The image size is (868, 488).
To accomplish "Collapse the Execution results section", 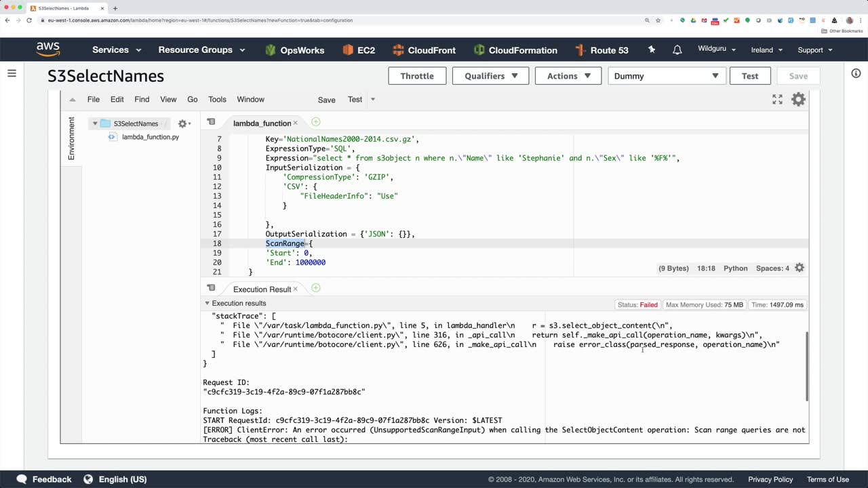I will click(x=208, y=304).
